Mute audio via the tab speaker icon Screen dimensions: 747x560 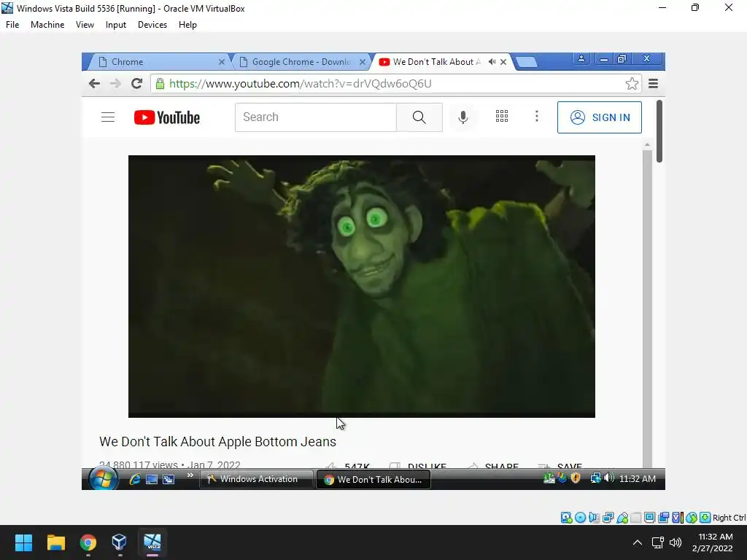[x=492, y=62]
